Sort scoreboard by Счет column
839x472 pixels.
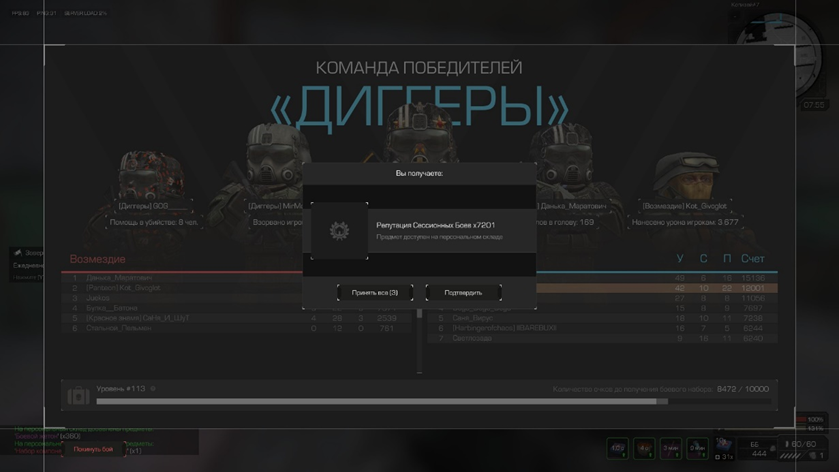752,258
